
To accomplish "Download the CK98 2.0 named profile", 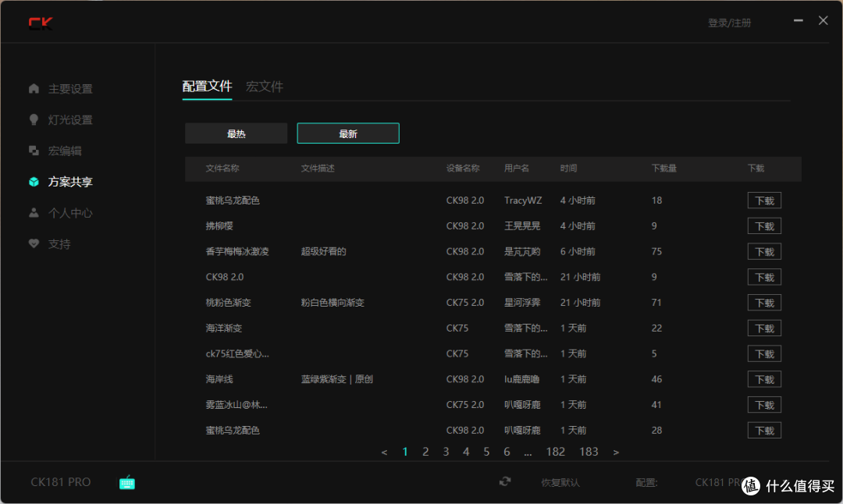I will pyautogui.click(x=764, y=277).
